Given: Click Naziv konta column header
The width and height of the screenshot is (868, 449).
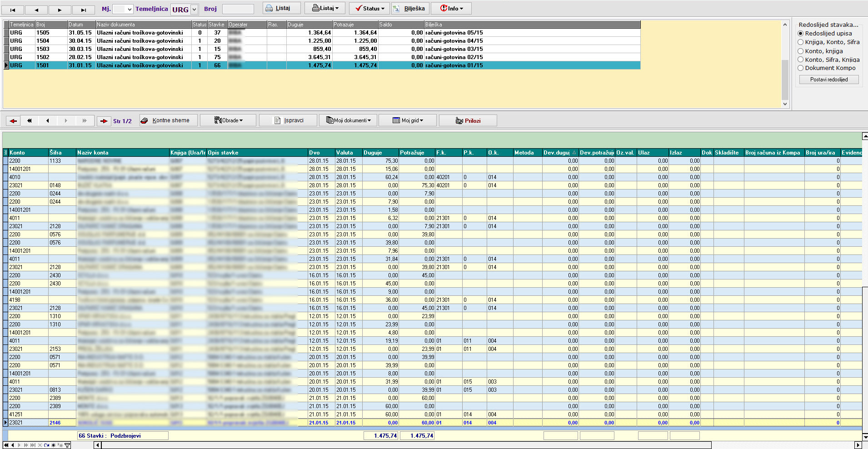Looking at the screenshot, I should (x=123, y=153).
